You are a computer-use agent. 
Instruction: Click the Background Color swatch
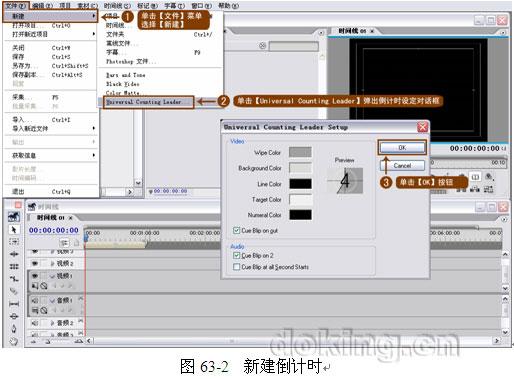300,168
